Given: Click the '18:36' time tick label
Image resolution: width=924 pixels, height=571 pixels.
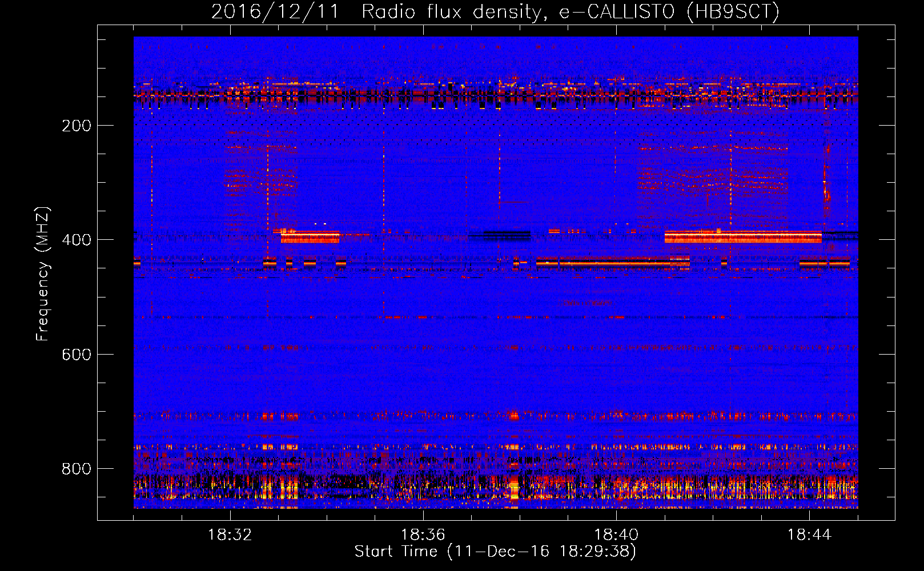Looking at the screenshot, I should coord(423,535).
